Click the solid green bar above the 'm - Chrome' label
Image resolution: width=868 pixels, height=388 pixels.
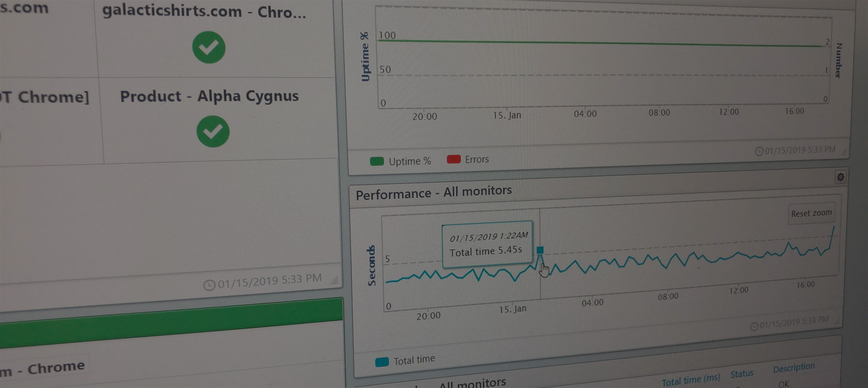pyautogui.click(x=171, y=322)
